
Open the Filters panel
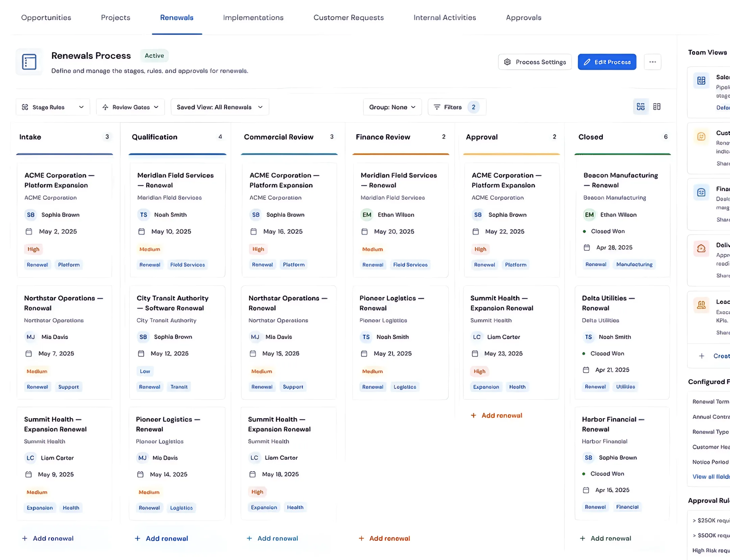457,107
